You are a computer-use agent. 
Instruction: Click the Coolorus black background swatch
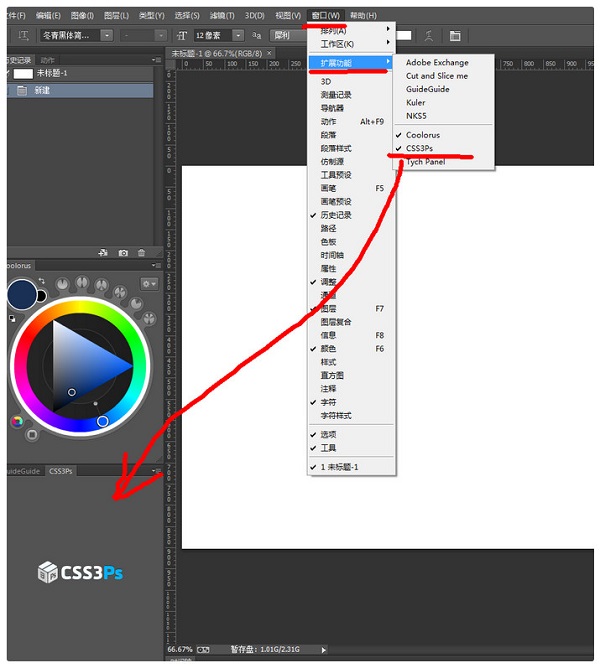[42, 296]
